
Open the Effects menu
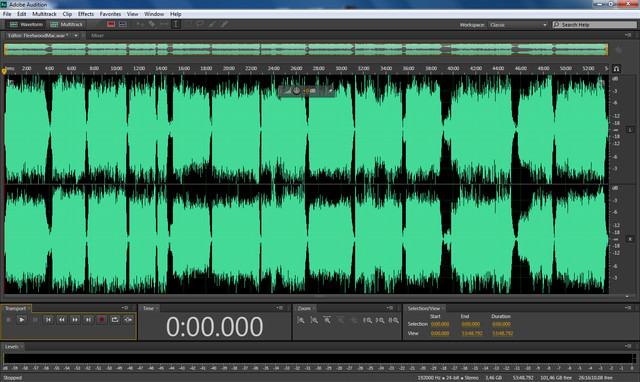[x=86, y=14]
